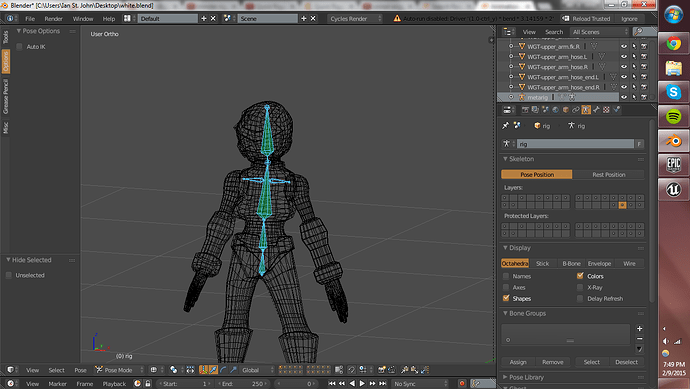Viewport: 690px width, 389px height.
Task: Open the World properties tab
Action: 555,110
